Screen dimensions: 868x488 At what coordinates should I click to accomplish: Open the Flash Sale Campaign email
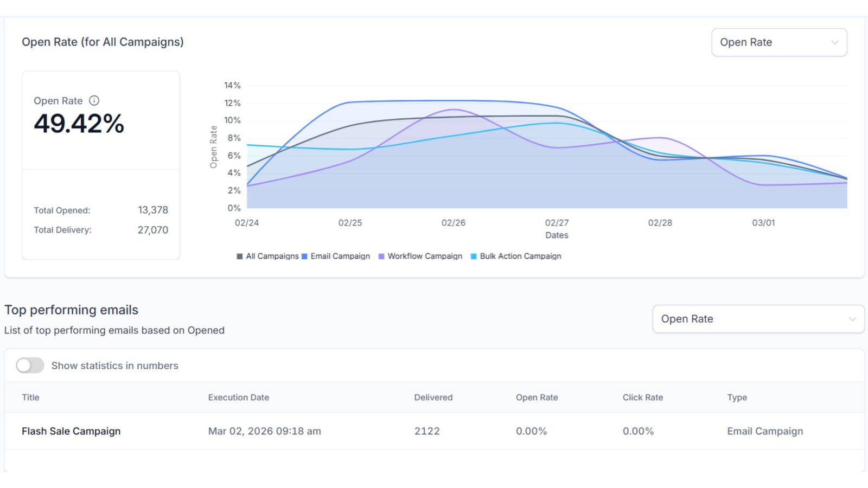point(71,431)
